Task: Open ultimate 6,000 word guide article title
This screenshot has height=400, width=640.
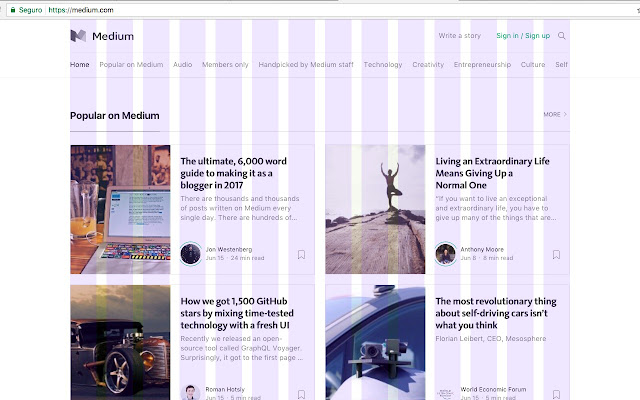Action: (233, 173)
